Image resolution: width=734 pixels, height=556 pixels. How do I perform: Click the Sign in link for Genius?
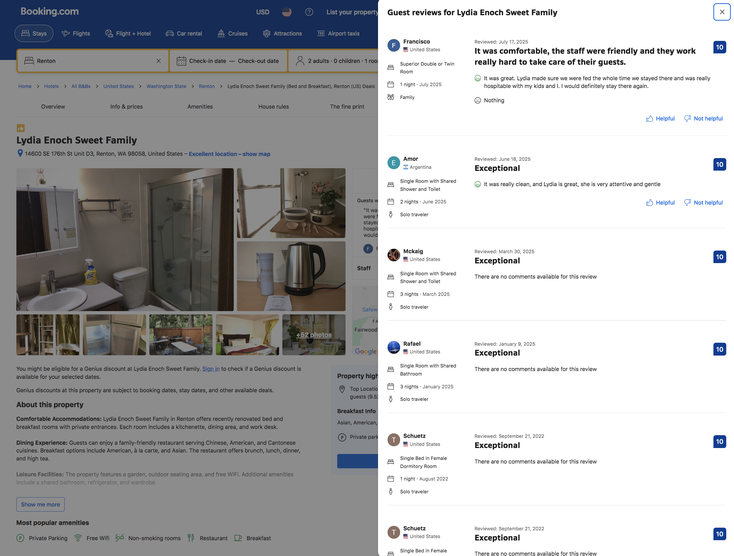click(211, 369)
